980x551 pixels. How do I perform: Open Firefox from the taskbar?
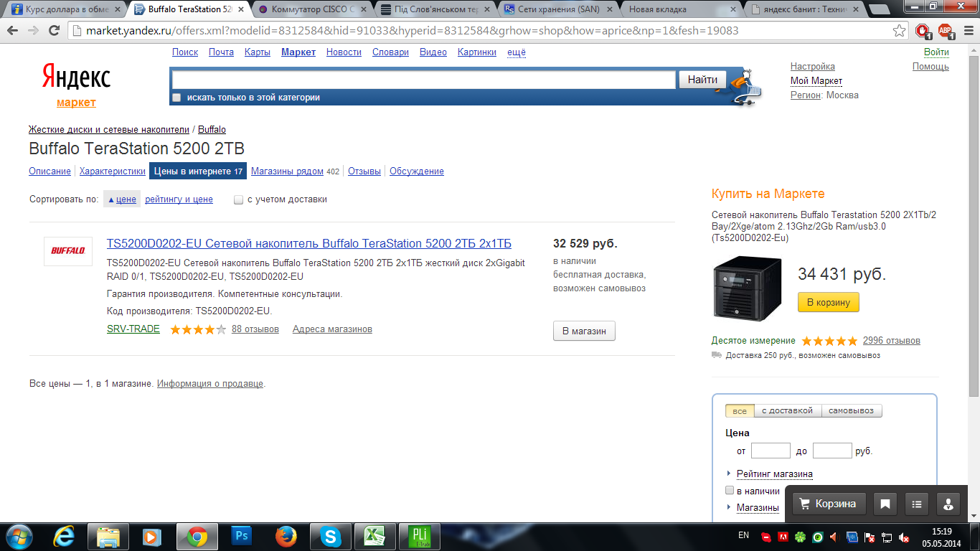tap(286, 536)
